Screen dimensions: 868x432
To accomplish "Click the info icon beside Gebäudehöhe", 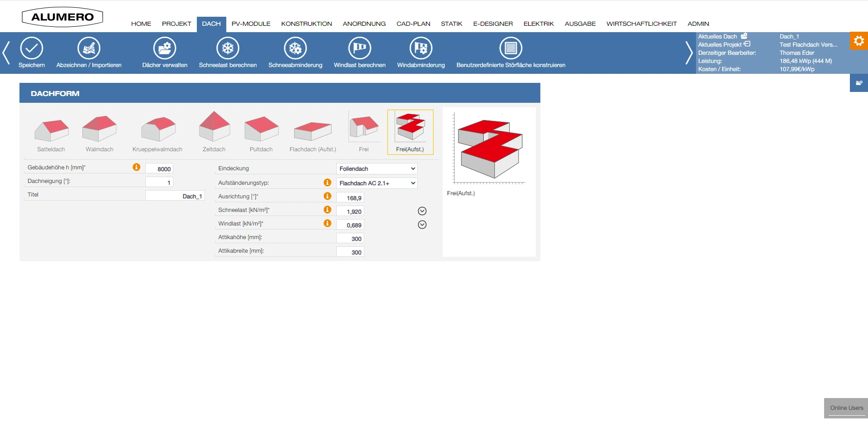I will 136,168.
